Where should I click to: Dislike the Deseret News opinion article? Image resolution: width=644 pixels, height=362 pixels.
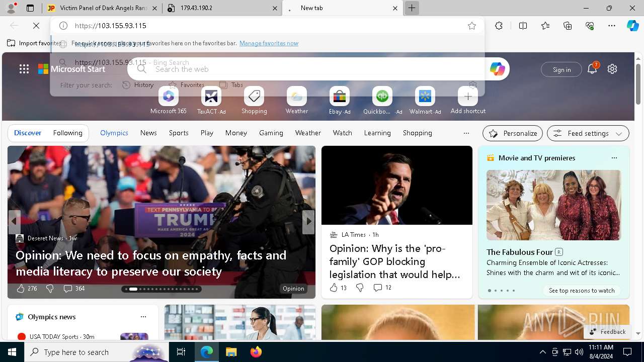[50, 289]
